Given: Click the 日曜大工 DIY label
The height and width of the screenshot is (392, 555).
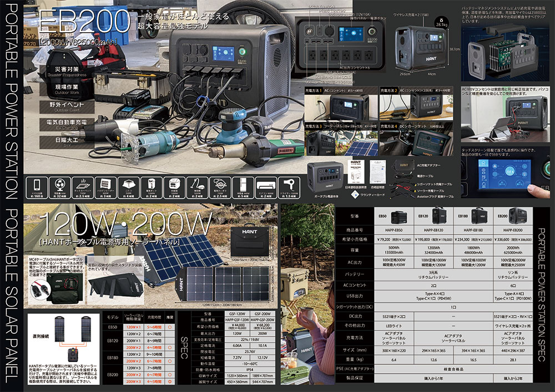Looking at the screenshot, I should click(x=67, y=142).
